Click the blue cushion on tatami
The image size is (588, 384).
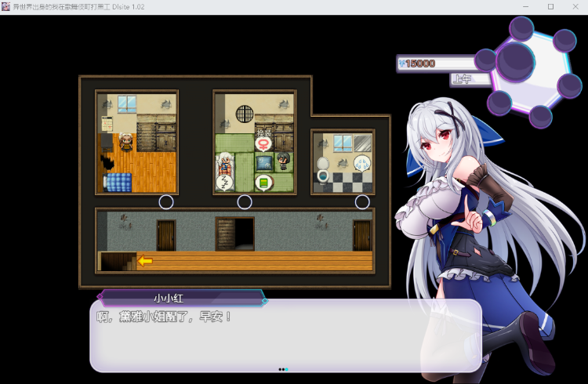click(264, 164)
